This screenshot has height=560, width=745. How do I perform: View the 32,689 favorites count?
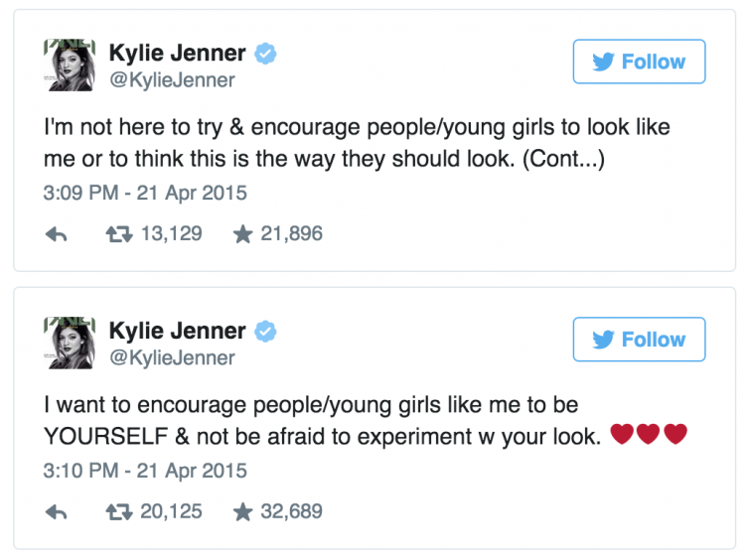(x=291, y=512)
